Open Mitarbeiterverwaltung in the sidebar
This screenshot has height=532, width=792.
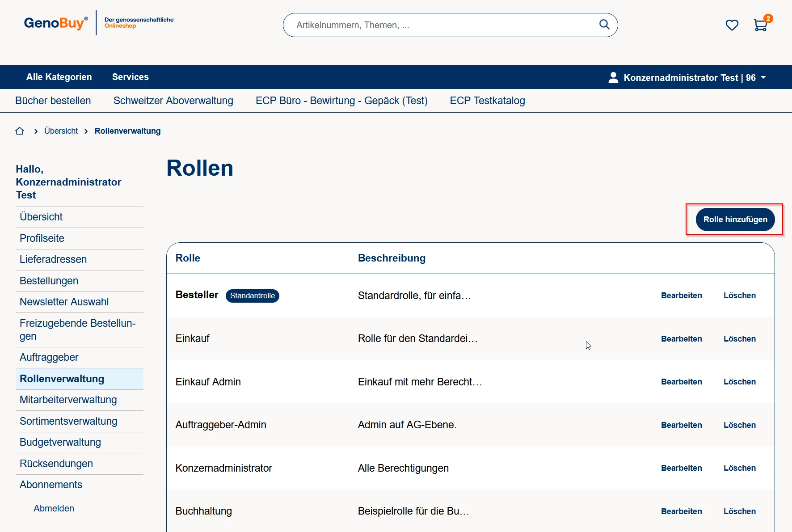(x=68, y=400)
